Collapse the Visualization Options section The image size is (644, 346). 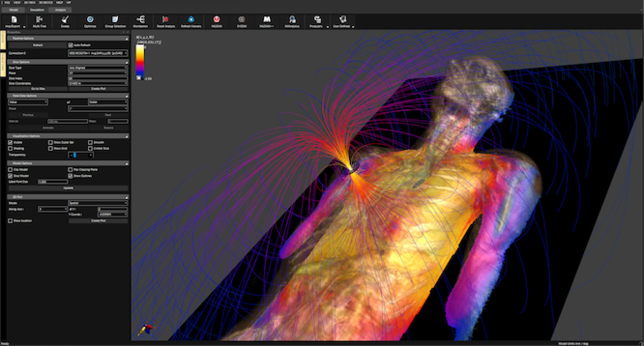[126, 136]
